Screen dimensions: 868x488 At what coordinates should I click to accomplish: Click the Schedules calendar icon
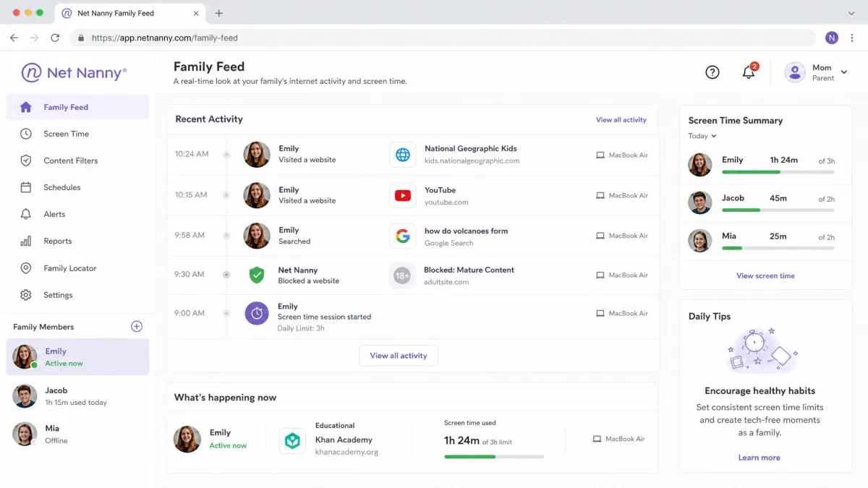pos(26,187)
